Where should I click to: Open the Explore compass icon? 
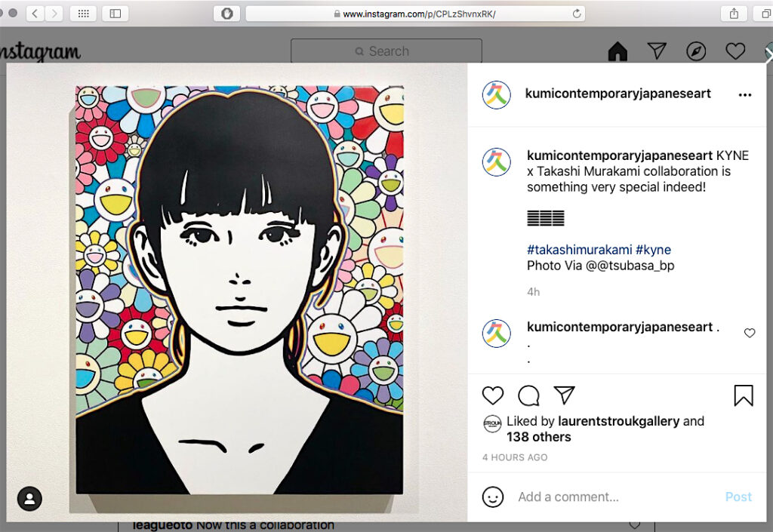point(696,51)
